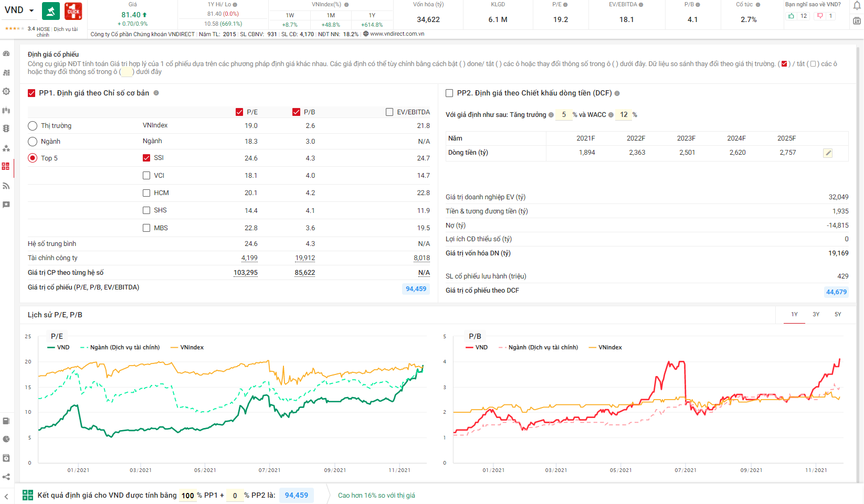Open the red 1-Click order icon

73,11
